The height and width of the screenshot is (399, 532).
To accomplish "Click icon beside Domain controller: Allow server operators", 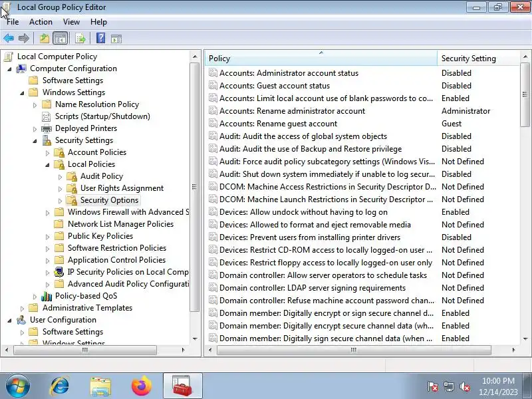I will (213, 275).
